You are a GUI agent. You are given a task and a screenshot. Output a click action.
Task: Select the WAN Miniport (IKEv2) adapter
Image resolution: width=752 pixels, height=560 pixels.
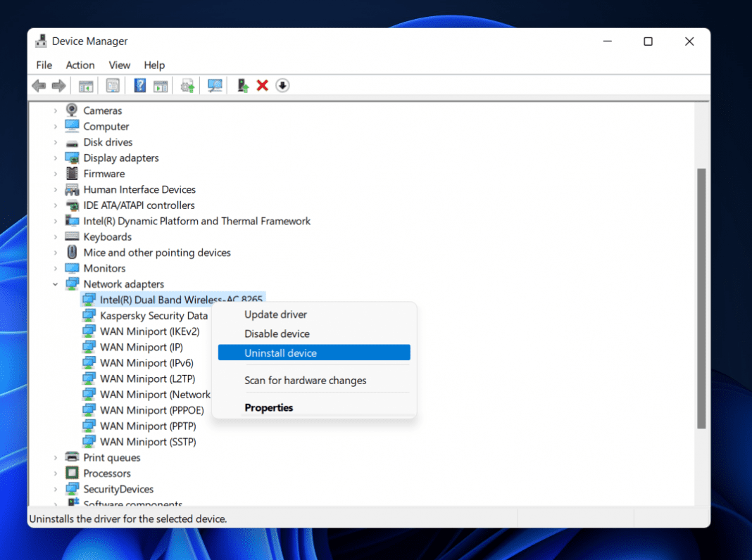pos(150,331)
